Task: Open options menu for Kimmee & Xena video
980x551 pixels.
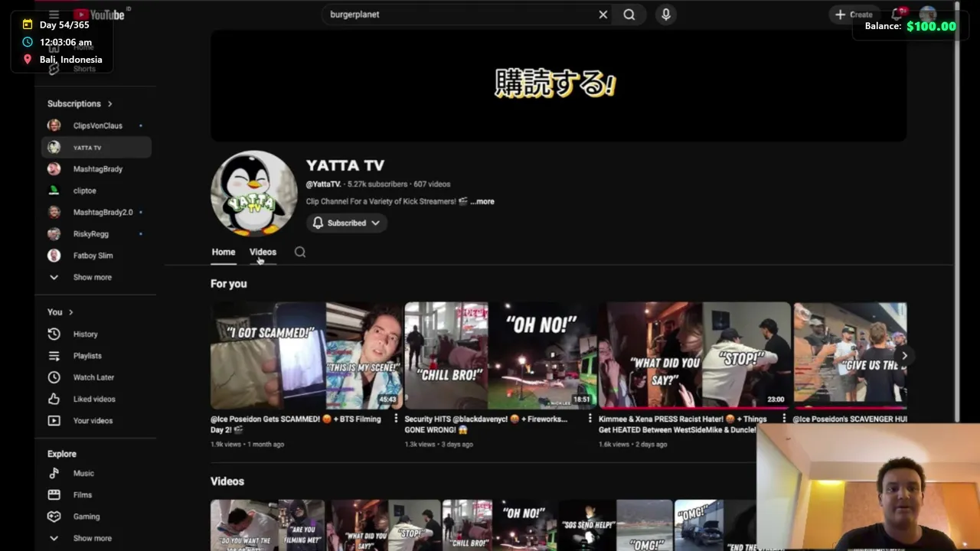Action: 783,419
